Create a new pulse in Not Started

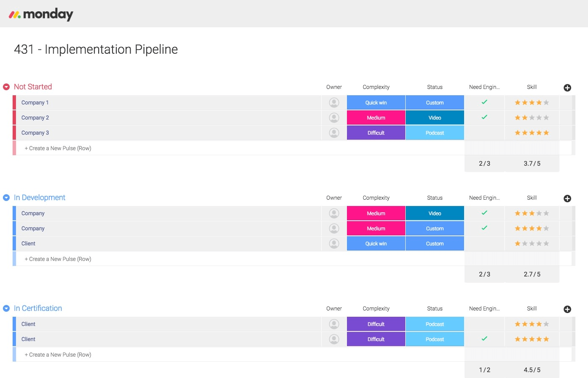tap(58, 148)
